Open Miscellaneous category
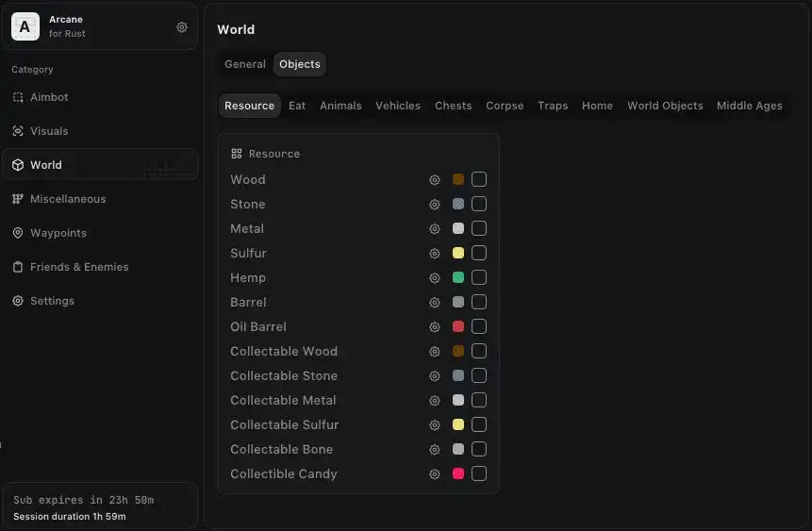Viewport: 812px width, 531px height. click(67, 199)
